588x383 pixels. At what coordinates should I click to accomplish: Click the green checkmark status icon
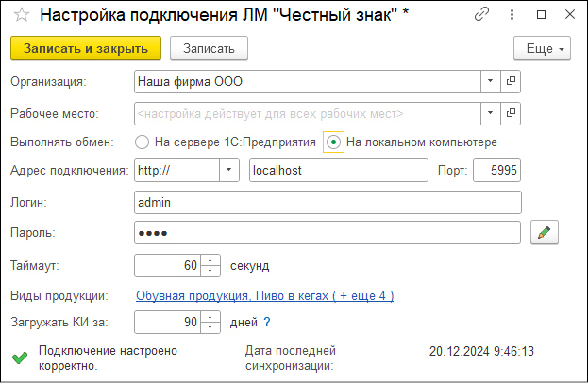click(x=19, y=358)
